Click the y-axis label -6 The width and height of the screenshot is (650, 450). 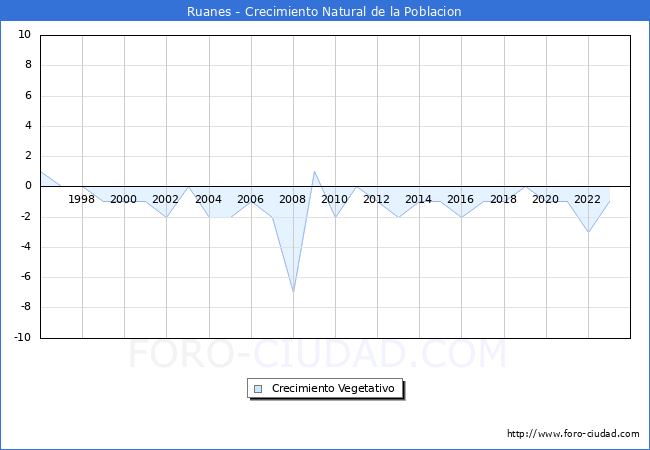tap(26, 276)
